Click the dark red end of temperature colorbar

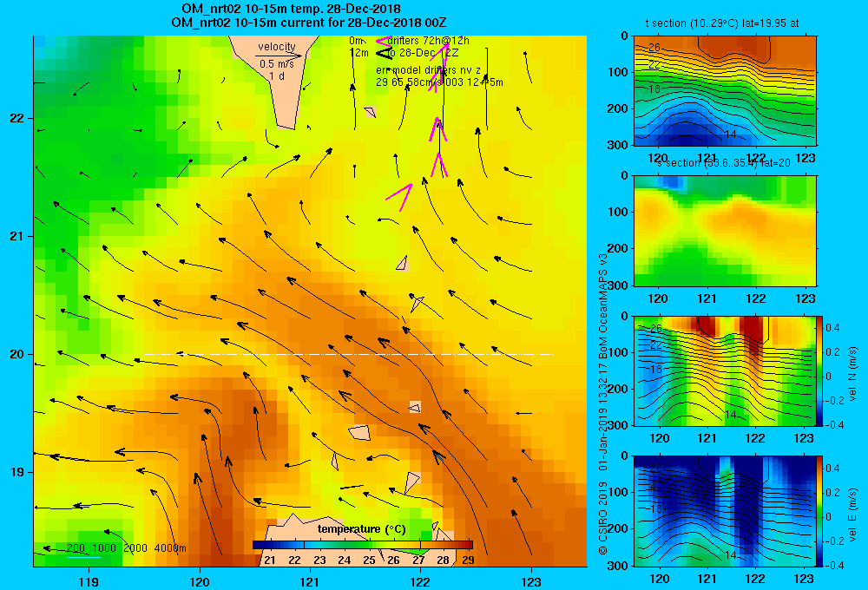(468, 545)
